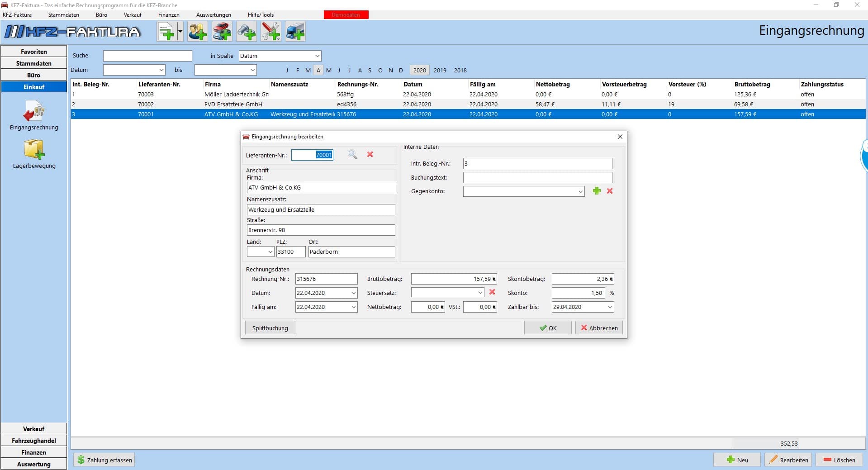Toggle the O month filter
Image resolution: width=868 pixels, height=470 pixels.
pyautogui.click(x=380, y=70)
